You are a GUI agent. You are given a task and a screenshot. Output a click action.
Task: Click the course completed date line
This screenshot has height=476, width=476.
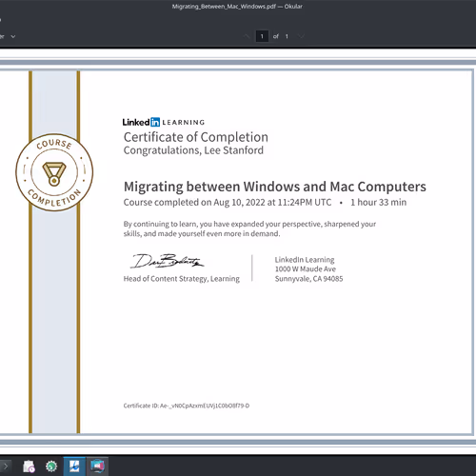click(x=228, y=203)
